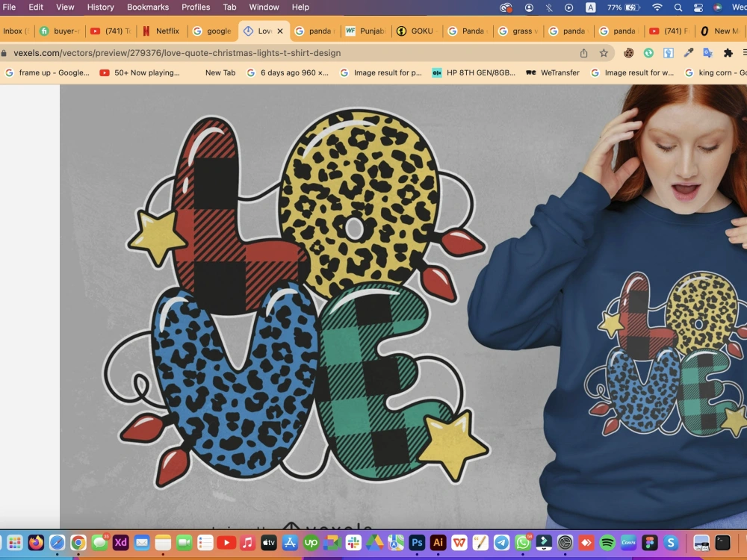Open the color picker eyedropper extension

point(689,53)
